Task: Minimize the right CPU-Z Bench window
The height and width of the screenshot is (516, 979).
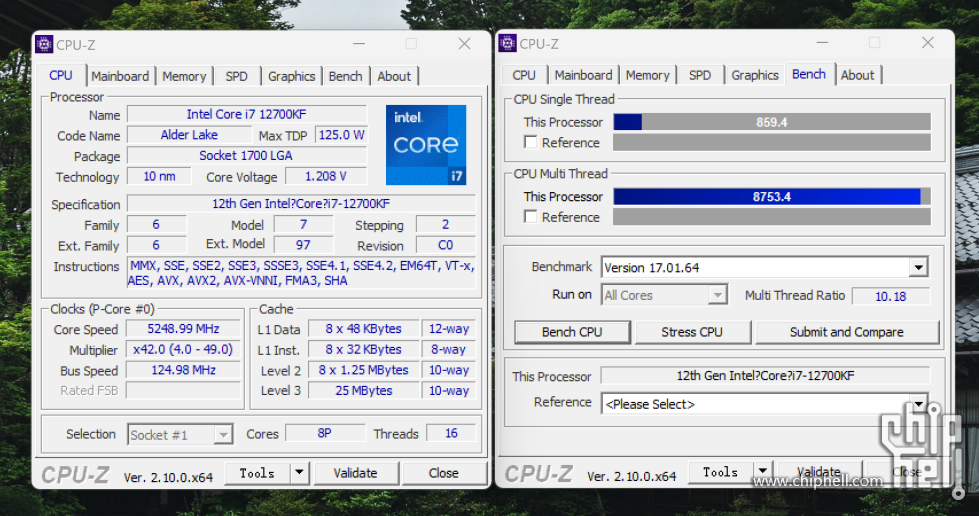Action: (x=822, y=42)
